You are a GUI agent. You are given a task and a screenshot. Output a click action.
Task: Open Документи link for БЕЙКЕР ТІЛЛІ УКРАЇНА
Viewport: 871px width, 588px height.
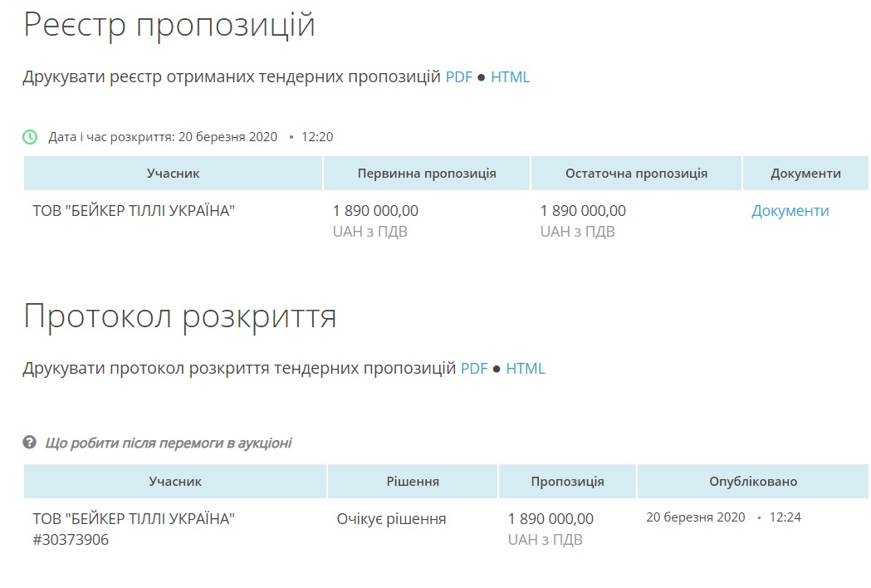pyautogui.click(x=790, y=211)
